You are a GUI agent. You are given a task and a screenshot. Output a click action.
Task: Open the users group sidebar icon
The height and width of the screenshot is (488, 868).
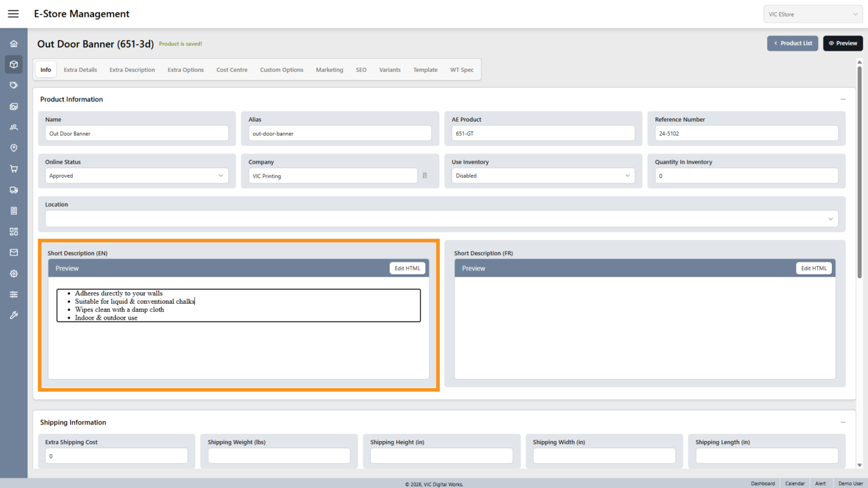[14, 127]
